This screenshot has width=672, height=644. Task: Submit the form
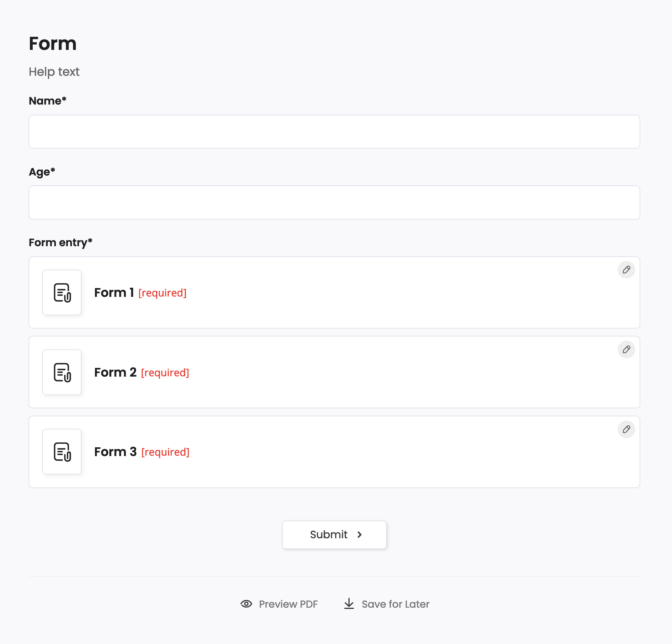click(334, 535)
